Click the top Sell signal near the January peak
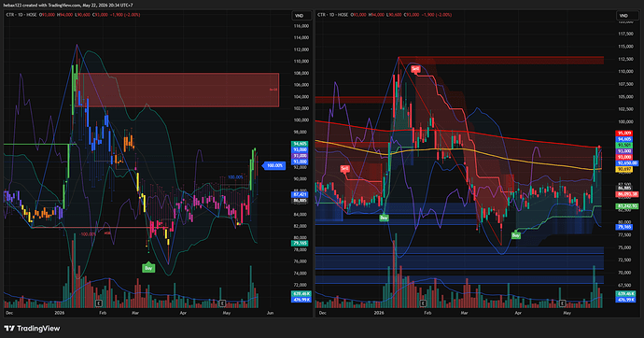Image resolution: width=644 pixels, height=338 pixels. click(415, 68)
